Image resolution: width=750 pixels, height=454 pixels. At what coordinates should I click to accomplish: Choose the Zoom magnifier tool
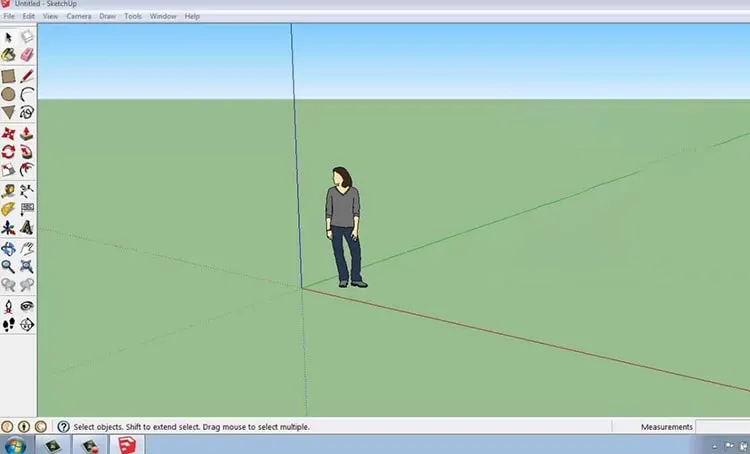8,267
